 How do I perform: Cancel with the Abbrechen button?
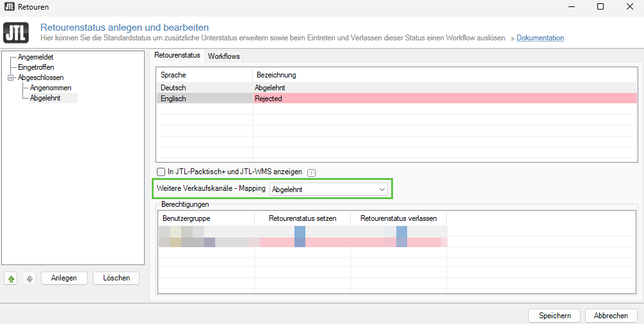click(611, 316)
